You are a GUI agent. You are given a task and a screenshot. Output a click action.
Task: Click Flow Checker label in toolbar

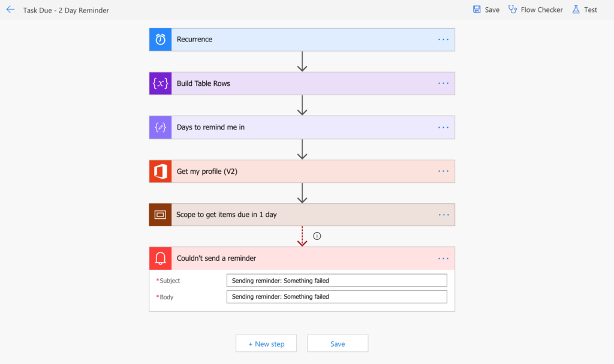[x=541, y=10]
